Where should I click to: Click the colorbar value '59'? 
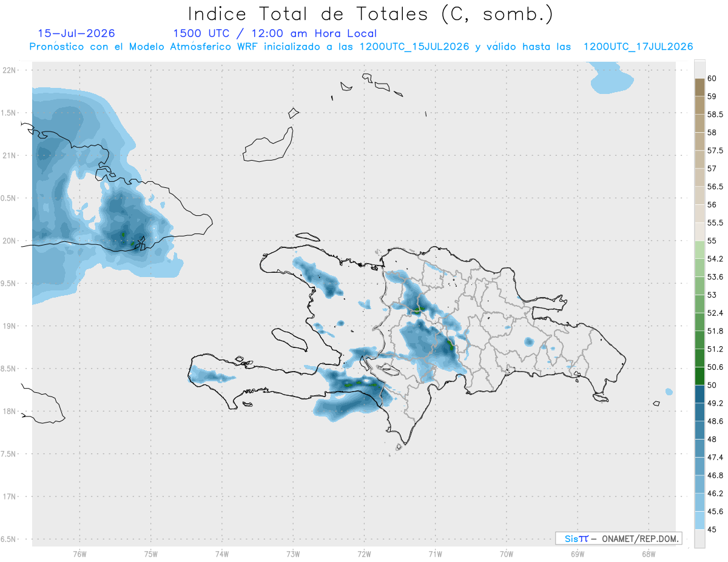click(x=712, y=96)
